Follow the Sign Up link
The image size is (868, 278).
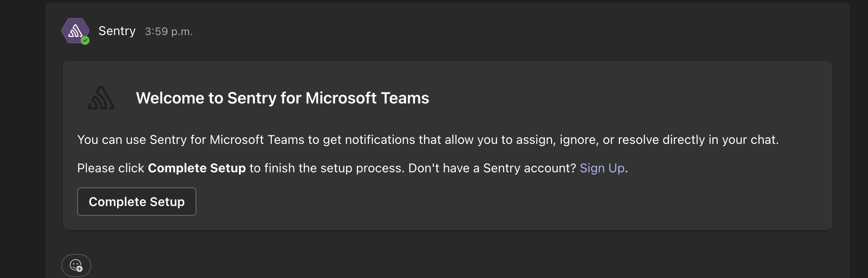tap(602, 168)
